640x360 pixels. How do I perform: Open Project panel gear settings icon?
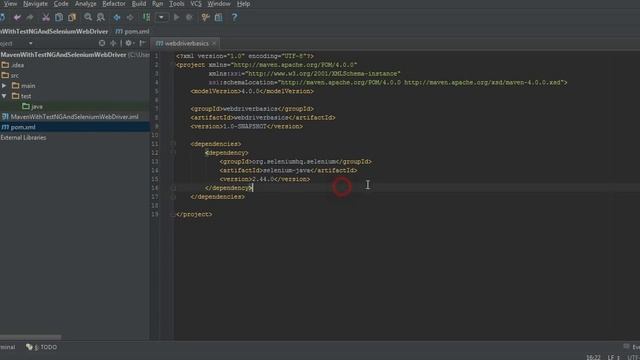pyautogui.click(x=129, y=43)
